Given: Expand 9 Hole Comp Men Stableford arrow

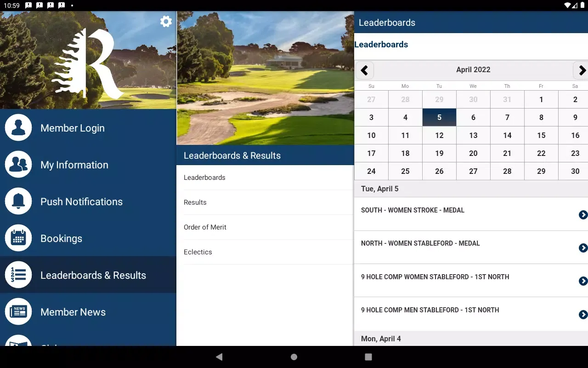Looking at the screenshot, I should (583, 315).
